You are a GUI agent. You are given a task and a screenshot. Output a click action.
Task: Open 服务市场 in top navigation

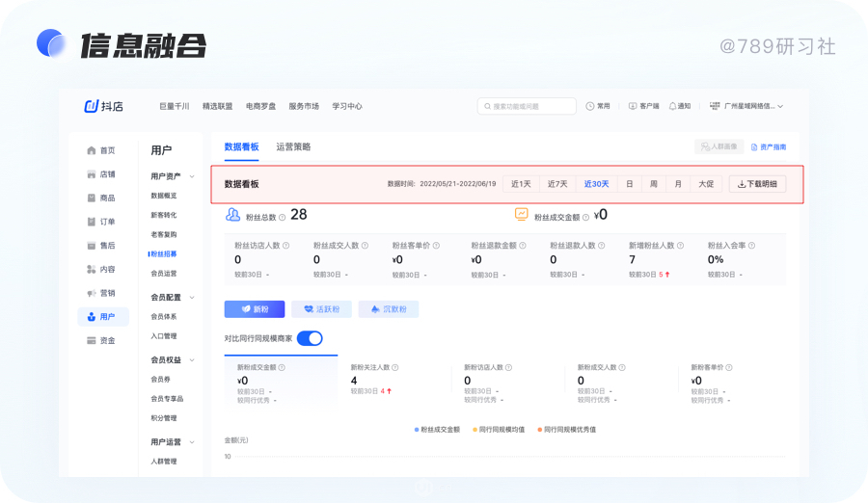point(304,106)
